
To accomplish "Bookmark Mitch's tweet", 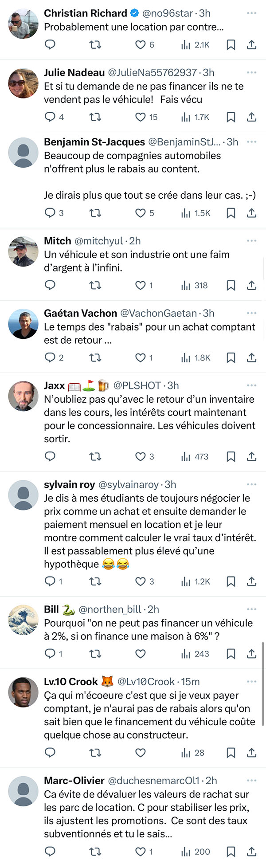I will pos(231,286).
